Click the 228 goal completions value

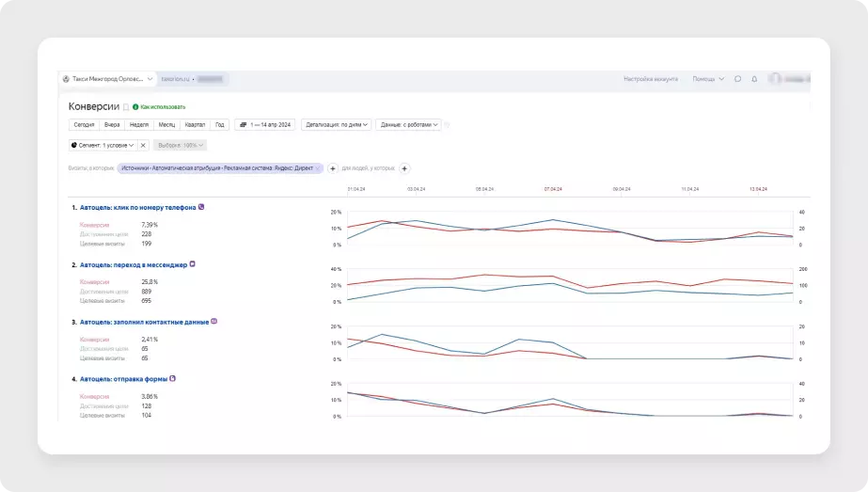(x=146, y=234)
